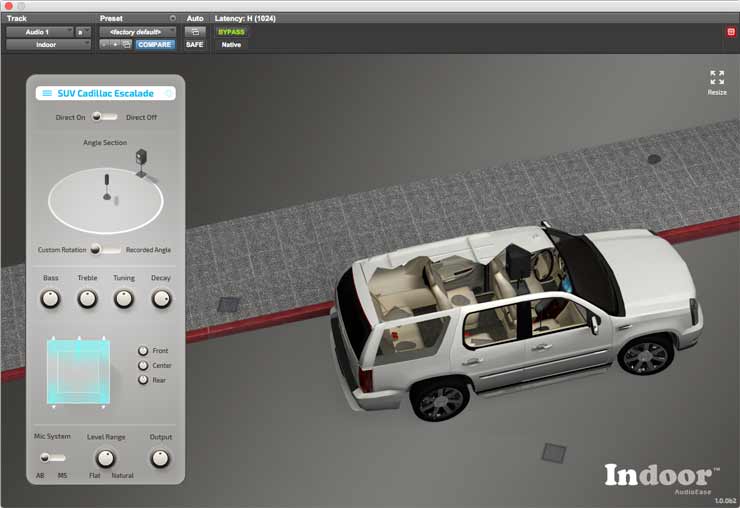Screen dimensions: 740x508
Task: Select the speaker icon in the Angle Section
Action: 141,163
